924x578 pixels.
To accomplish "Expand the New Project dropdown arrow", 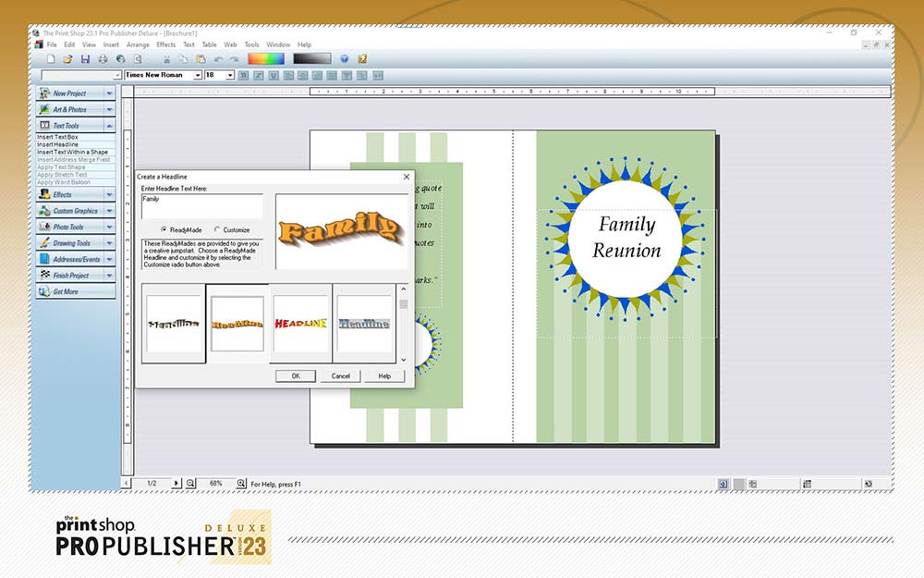I will pos(110,93).
